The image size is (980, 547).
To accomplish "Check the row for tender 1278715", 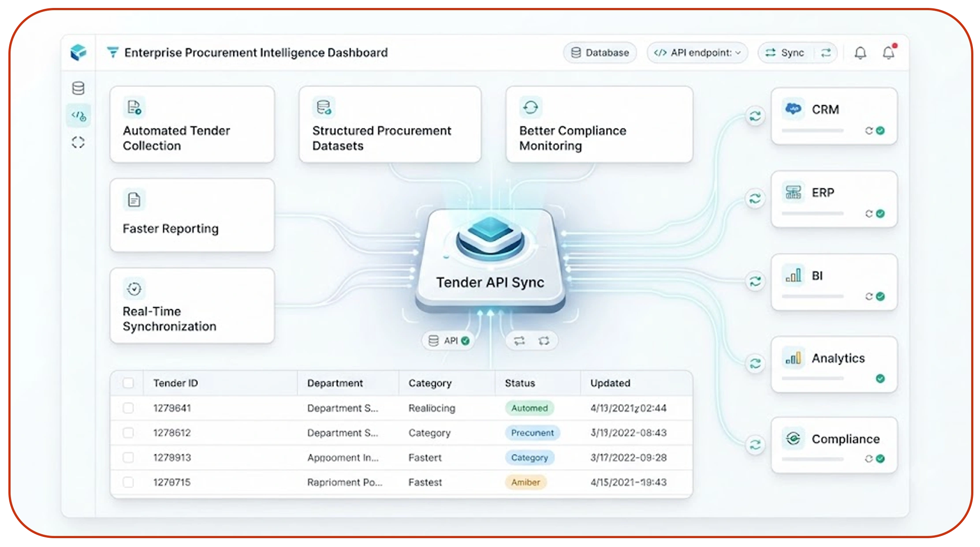I will point(128,482).
